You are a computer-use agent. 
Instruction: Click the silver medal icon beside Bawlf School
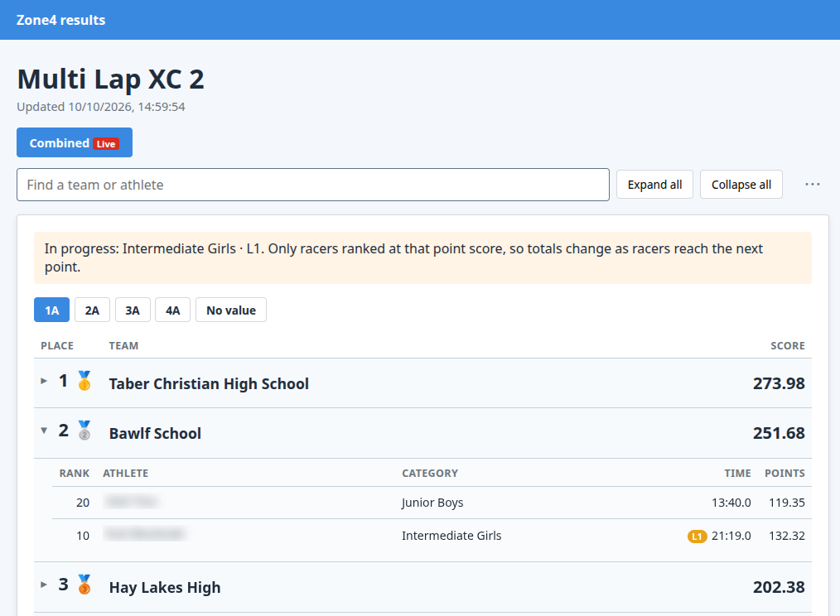click(x=84, y=431)
